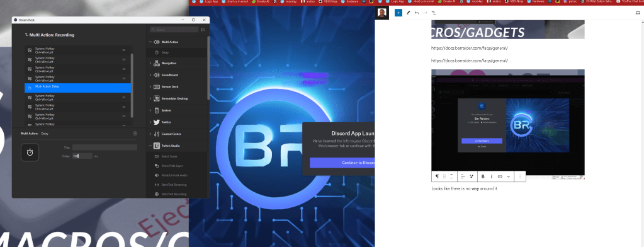Click the 'Looks like there is no way around it' paragraph
Viewport: 644px width, 247px height.
click(465, 188)
